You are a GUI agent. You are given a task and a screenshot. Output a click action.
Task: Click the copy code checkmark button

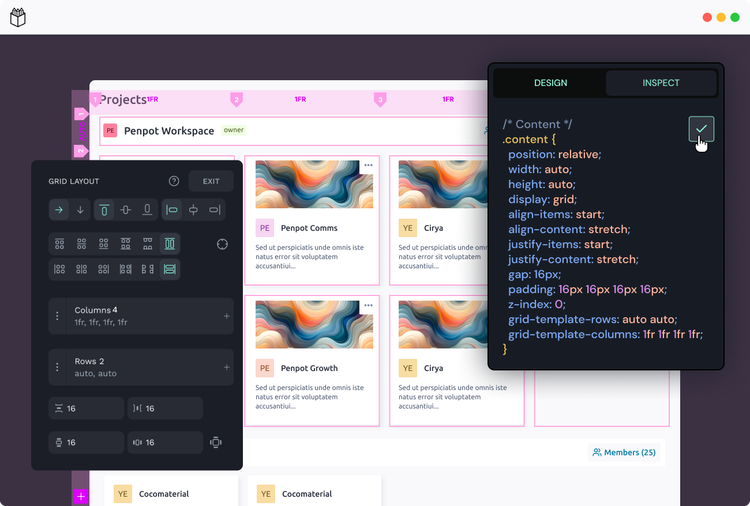(701, 129)
